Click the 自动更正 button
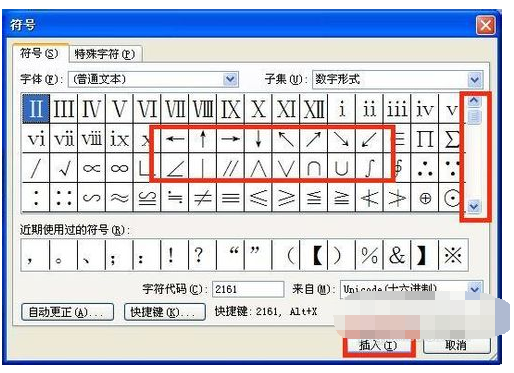 click(x=67, y=312)
